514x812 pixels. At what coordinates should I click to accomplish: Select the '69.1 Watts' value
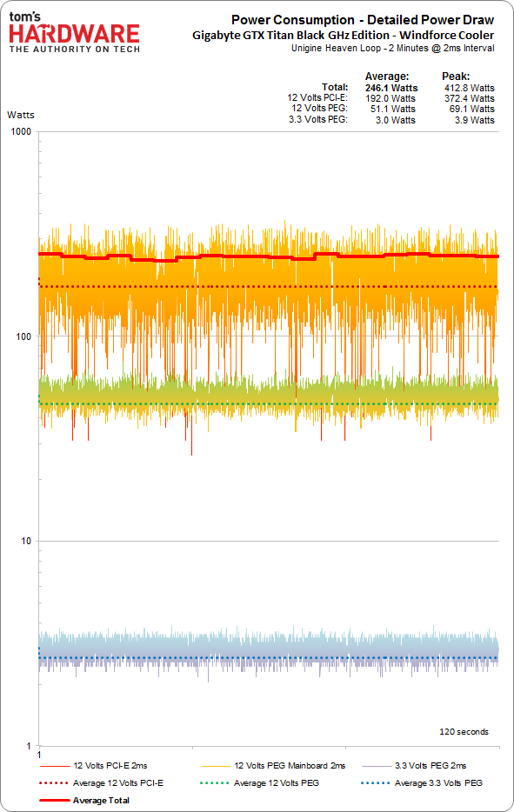coord(471,109)
